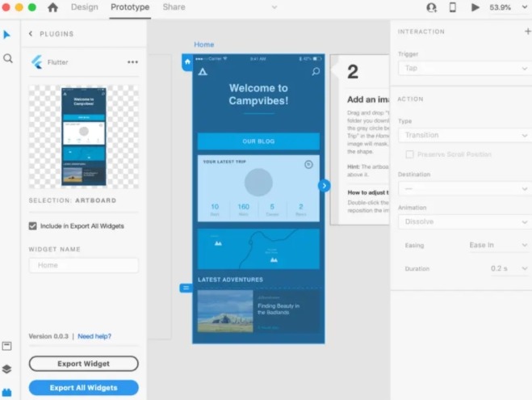Click the lower mountain marker on the map
532x400 pixels.
coord(274,259)
